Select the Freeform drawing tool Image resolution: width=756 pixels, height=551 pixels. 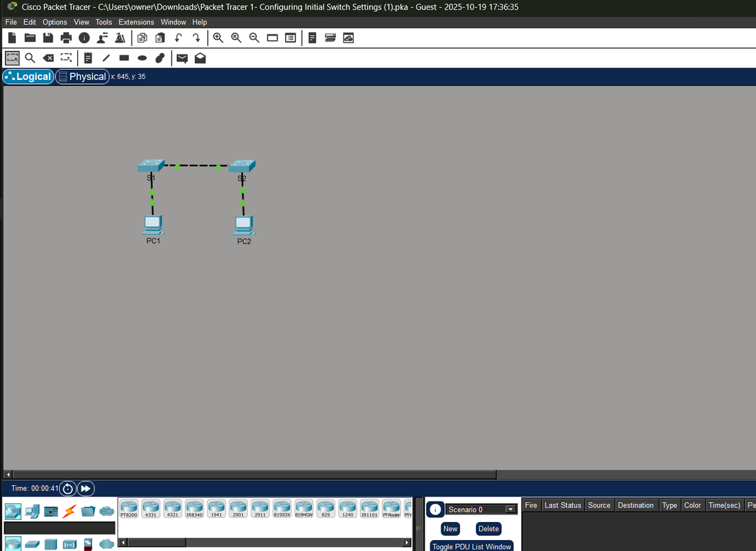coord(160,59)
